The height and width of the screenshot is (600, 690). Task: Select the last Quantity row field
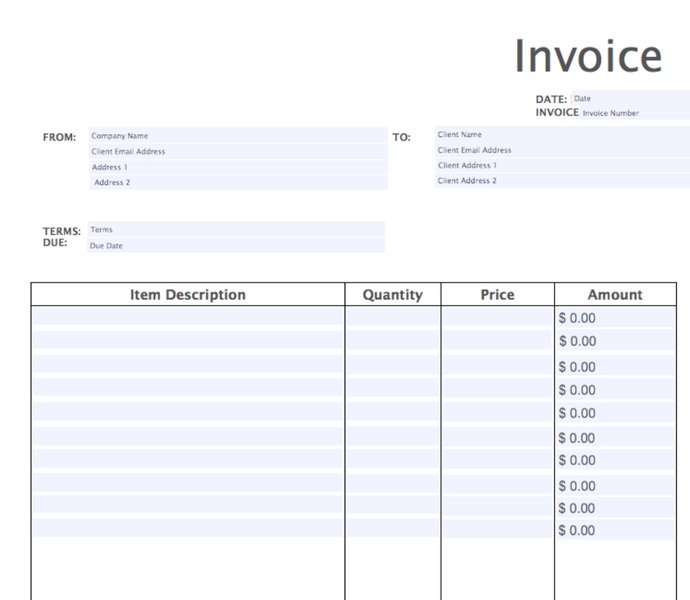point(393,527)
